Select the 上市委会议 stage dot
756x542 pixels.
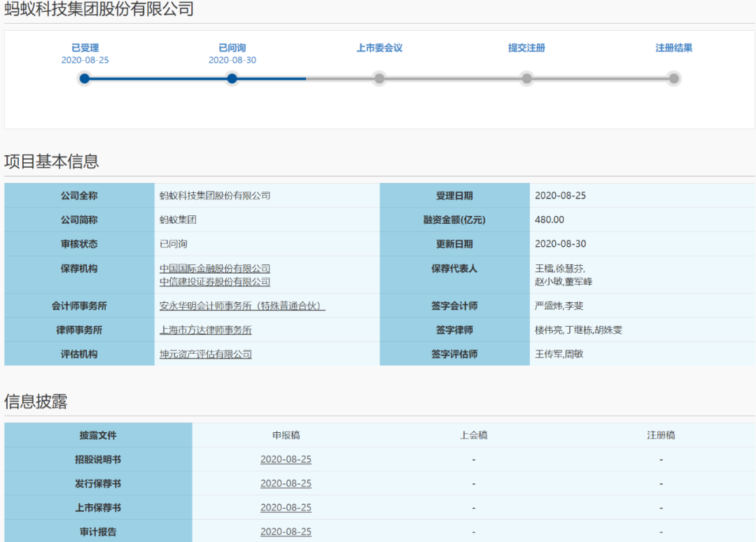pos(379,78)
